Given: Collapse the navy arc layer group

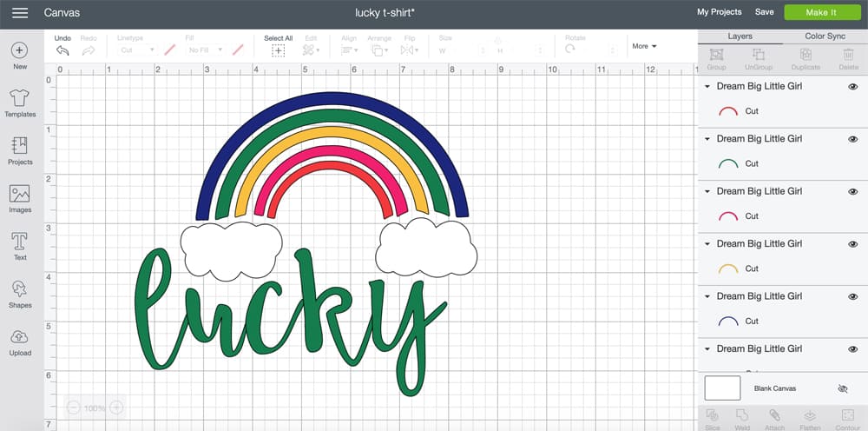Looking at the screenshot, I should [707, 297].
